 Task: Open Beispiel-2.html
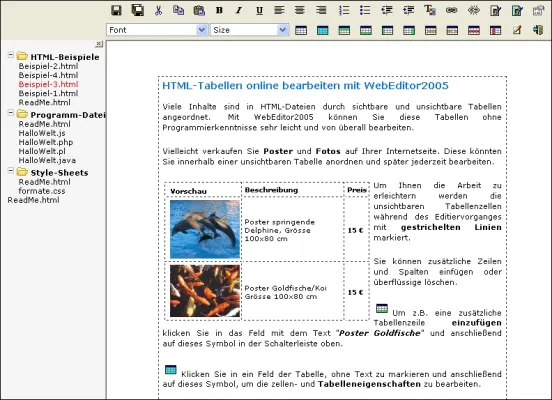48,66
